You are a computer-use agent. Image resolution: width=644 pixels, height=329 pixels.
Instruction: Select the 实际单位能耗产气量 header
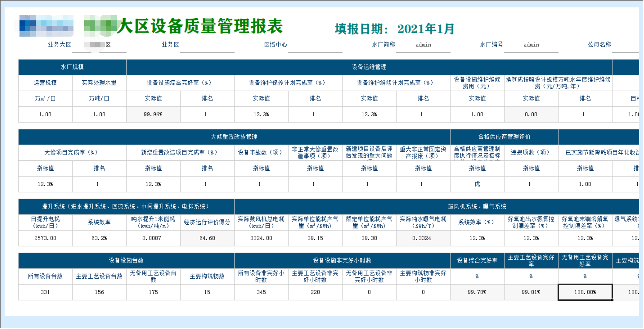(315, 222)
